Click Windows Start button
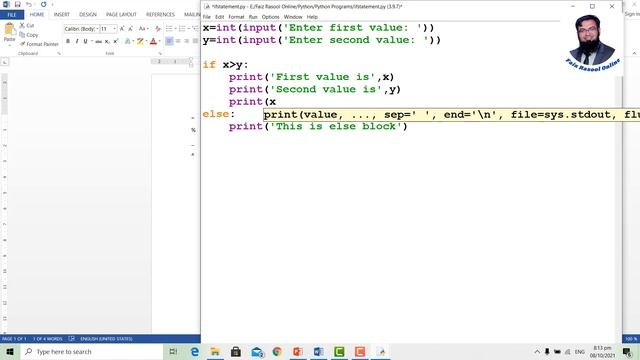 coord(10,351)
